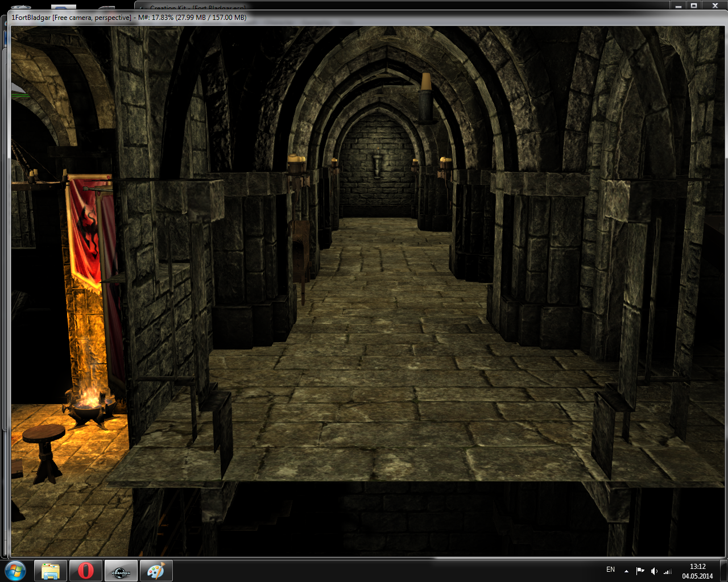Image resolution: width=728 pixels, height=582 pixels.
Task: Minimize the Creation Kit main window
Action: coord(679,5)
